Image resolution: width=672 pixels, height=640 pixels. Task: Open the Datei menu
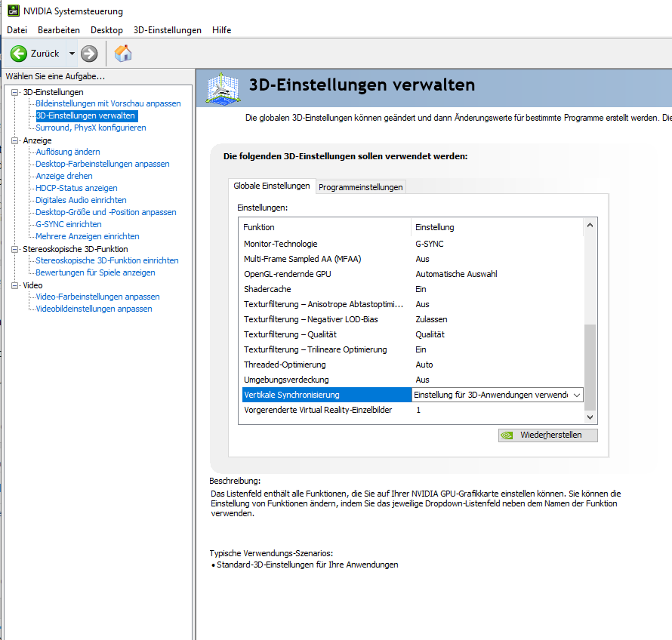17,30
